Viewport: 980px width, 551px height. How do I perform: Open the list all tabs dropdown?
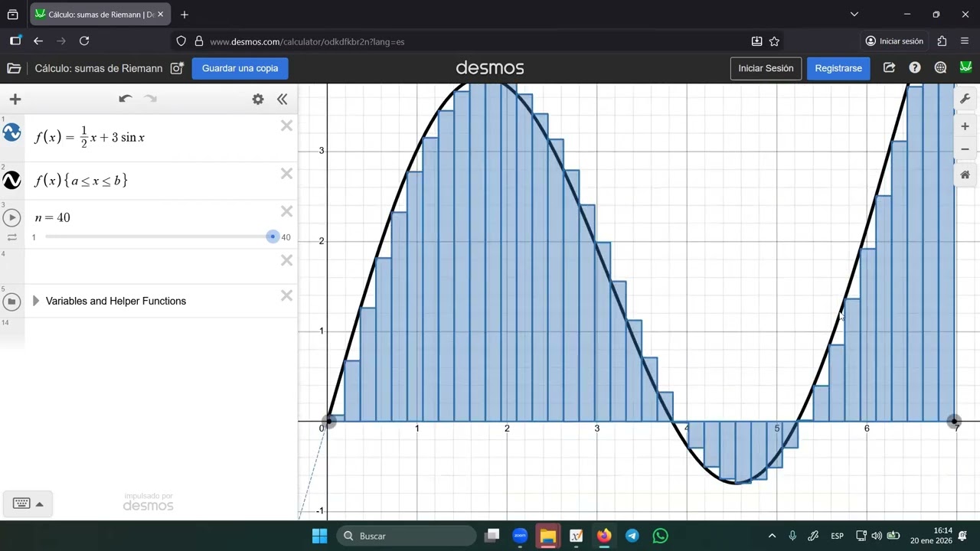pos(854,14)
